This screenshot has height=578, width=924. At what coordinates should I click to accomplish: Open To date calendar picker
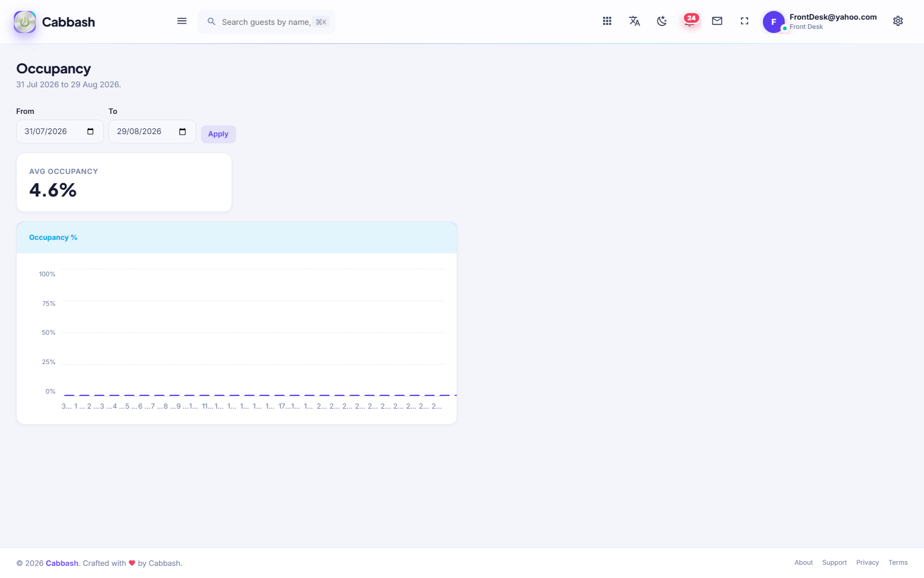[182, 132]
